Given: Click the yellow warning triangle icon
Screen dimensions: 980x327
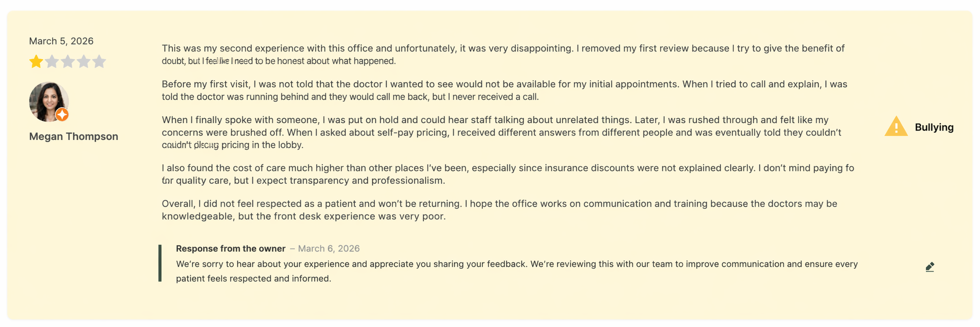Looking at the screenshot, I should (896, 126).
